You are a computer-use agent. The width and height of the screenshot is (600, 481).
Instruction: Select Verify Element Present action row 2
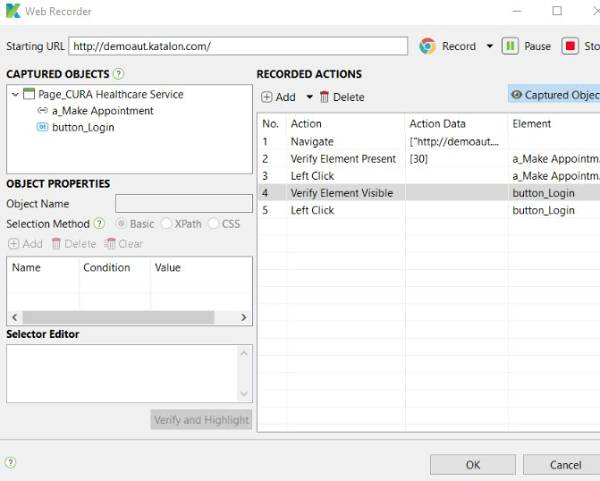(x=343, y=159)
